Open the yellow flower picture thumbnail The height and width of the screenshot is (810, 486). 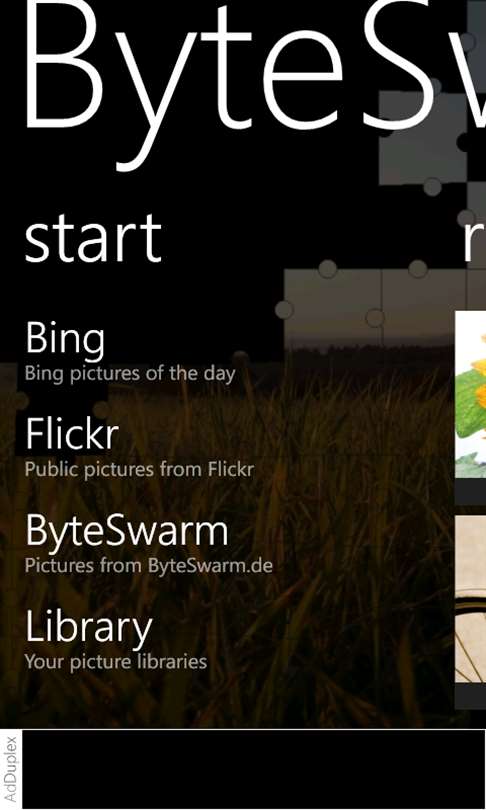pos(471,394)
